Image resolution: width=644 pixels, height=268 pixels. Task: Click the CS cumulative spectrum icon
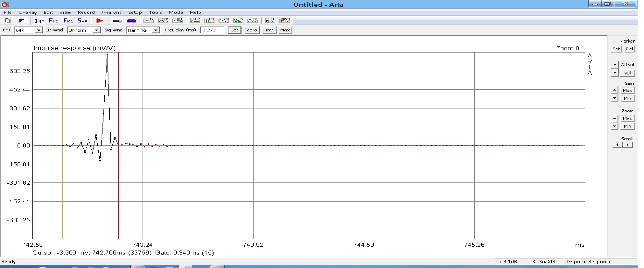coord(238,21)
